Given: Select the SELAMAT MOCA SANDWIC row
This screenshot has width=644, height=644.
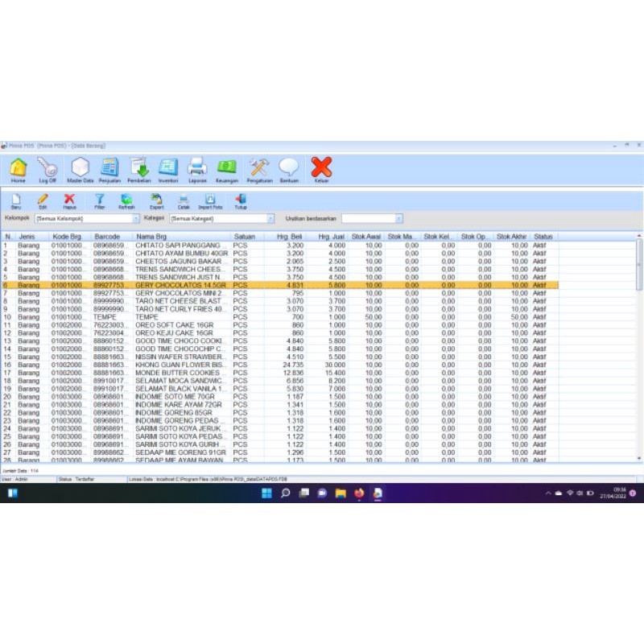Looking at the screenshot, I should (x=279, y=381).
